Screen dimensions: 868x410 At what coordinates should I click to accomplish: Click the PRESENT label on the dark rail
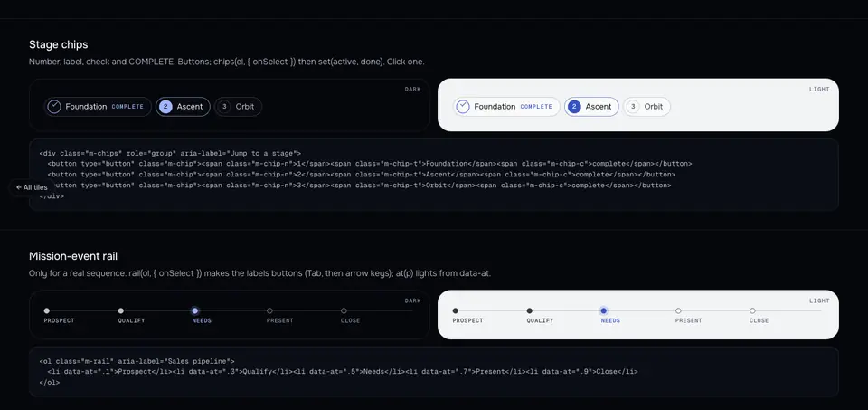point(279,320)
